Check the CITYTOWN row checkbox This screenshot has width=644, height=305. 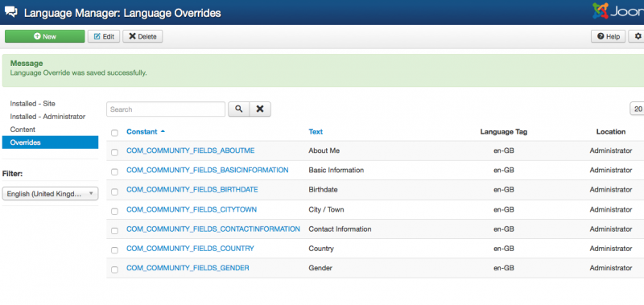[x=114, y=211]
